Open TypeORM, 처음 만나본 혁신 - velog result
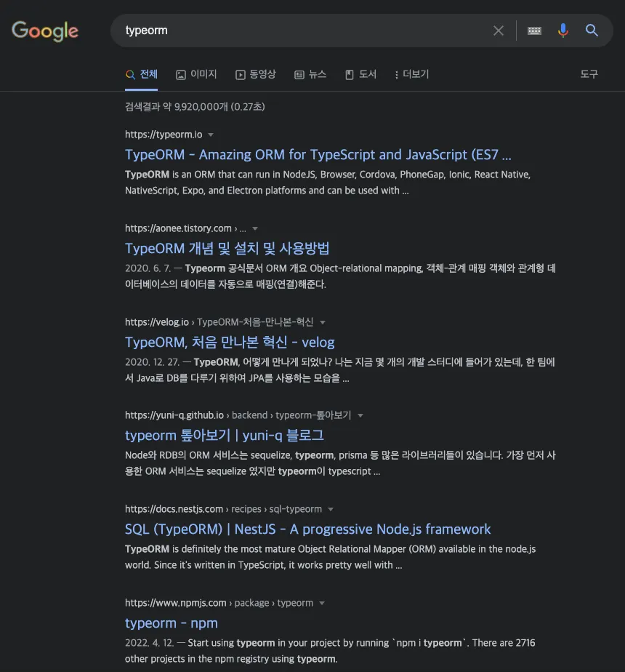 230,343
